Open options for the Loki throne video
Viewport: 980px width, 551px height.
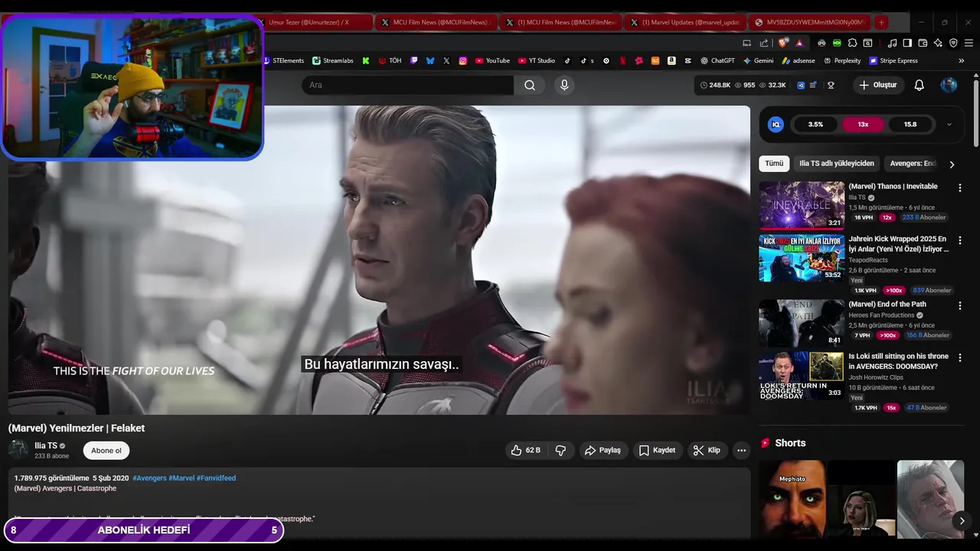pyautogui.click(x=959, y=357)
